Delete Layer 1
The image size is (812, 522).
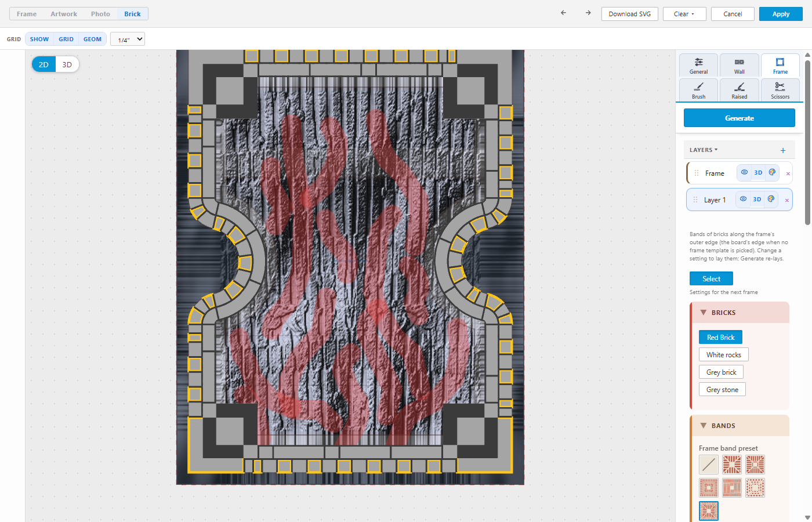click(787, 200)
